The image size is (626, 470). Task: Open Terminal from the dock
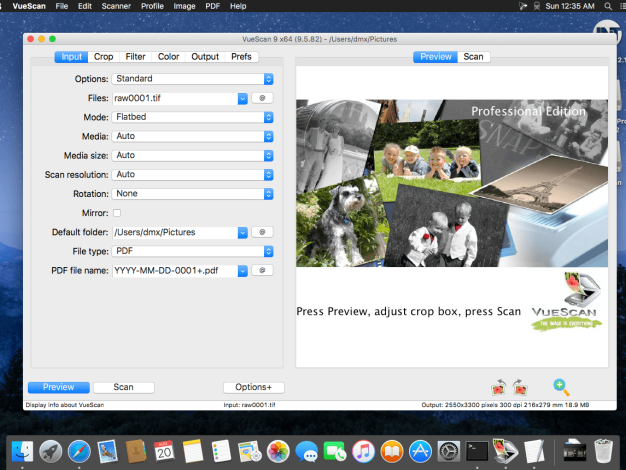477,452
